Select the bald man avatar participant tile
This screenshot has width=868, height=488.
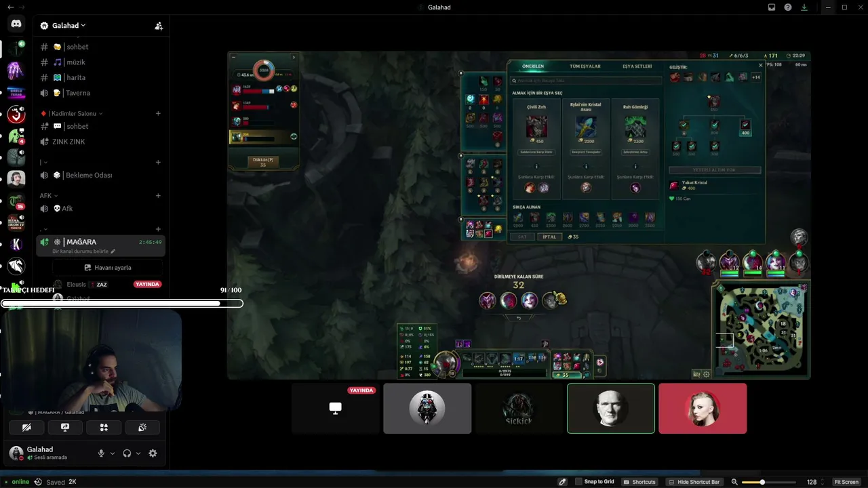tap(611, 409)
